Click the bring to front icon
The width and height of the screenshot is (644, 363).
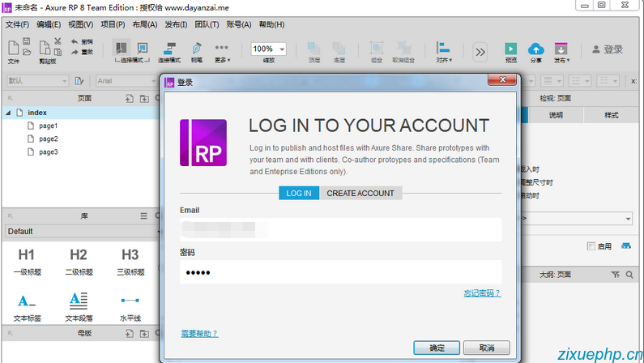click(x=313, y=48)
